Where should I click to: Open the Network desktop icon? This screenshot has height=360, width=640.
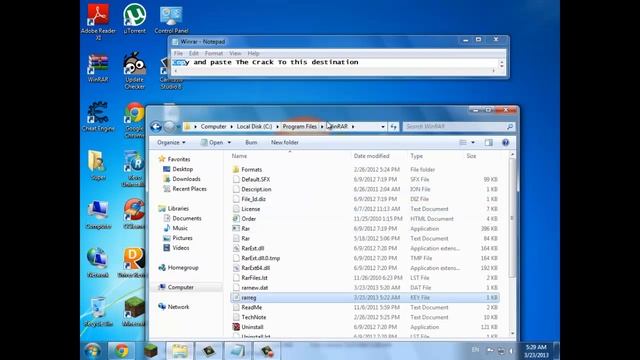[x=98, y=264]
